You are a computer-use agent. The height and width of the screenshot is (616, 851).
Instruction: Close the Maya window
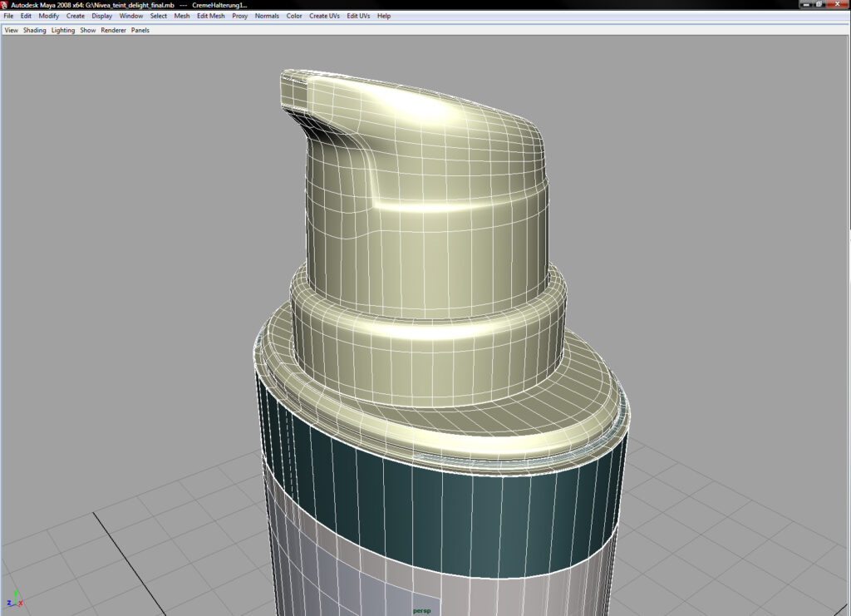point(838,4)
